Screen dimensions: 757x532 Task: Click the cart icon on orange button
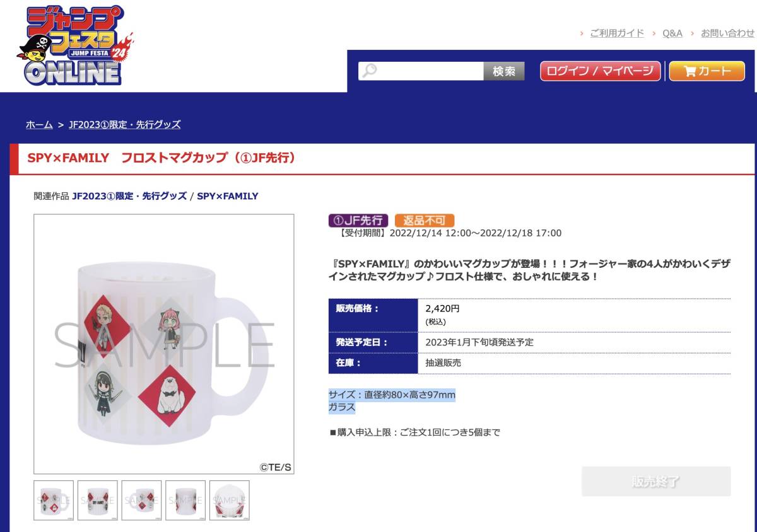690,71
